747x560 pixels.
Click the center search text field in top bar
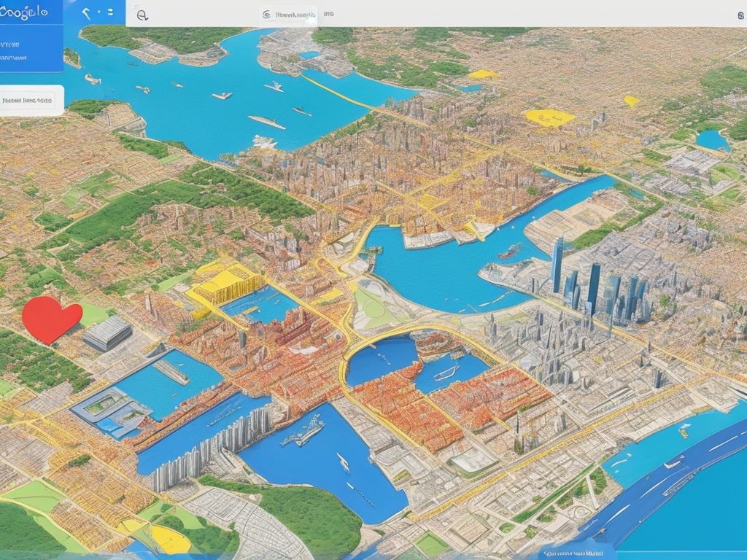point(289,15)
